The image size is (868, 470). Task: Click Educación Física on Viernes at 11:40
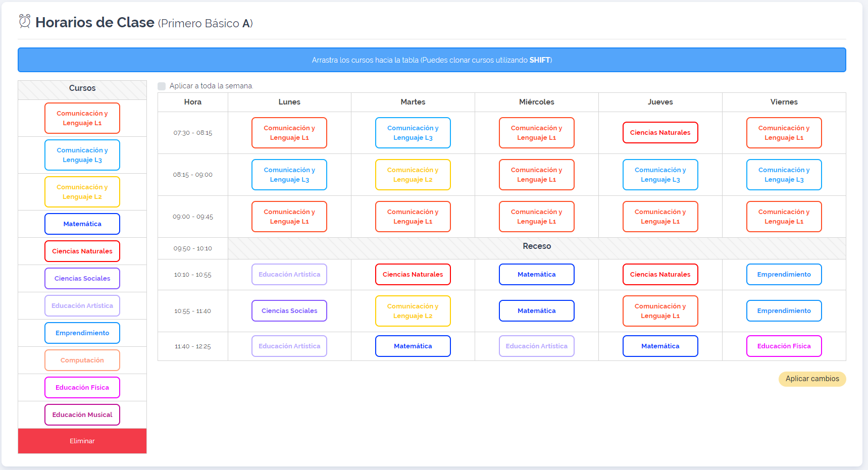point(784,346)
